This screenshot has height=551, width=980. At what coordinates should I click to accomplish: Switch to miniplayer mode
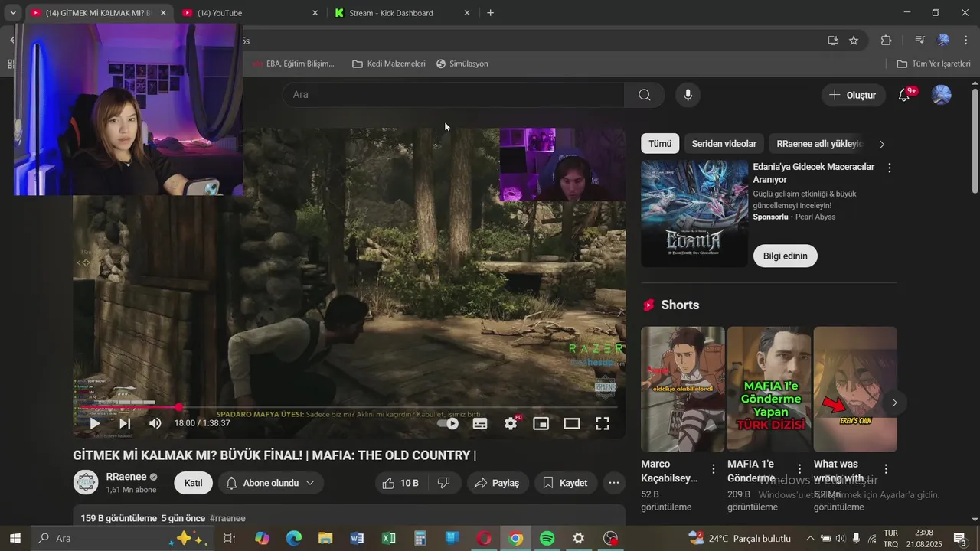point(541,423)
